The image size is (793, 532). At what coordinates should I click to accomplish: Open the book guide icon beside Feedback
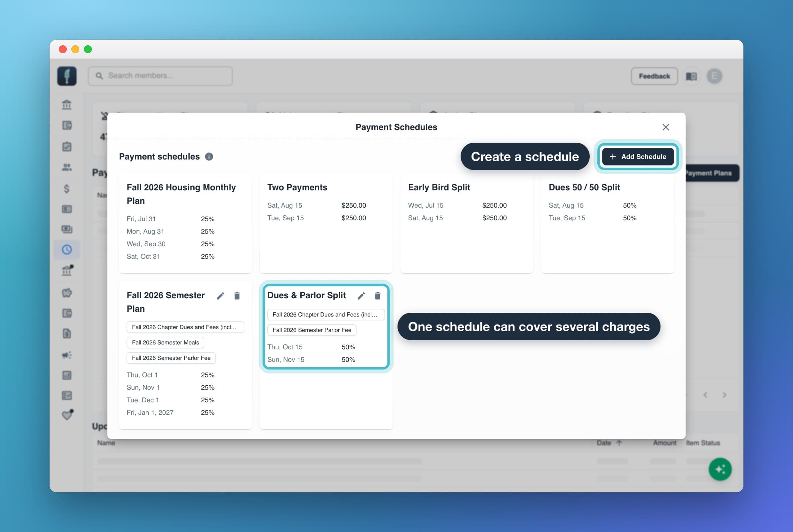pyautogui.click(x=691, y=76)
